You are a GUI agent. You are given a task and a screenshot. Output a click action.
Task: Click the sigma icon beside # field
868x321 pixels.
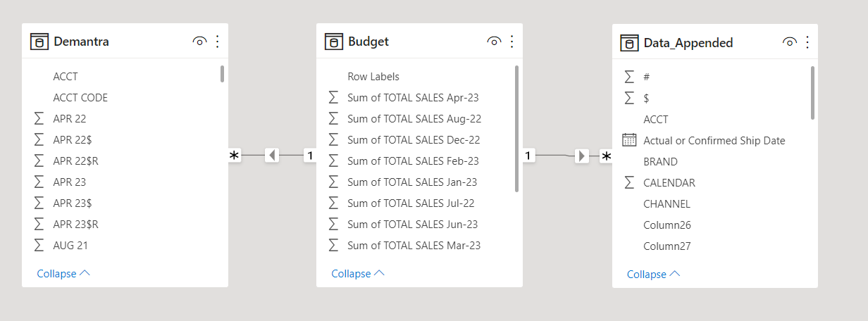tap(629, 77)
